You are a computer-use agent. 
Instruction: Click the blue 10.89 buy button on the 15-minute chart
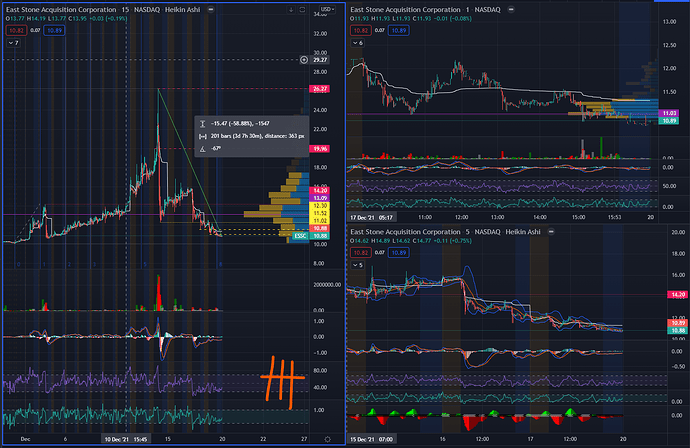click(x=54, y=30)
